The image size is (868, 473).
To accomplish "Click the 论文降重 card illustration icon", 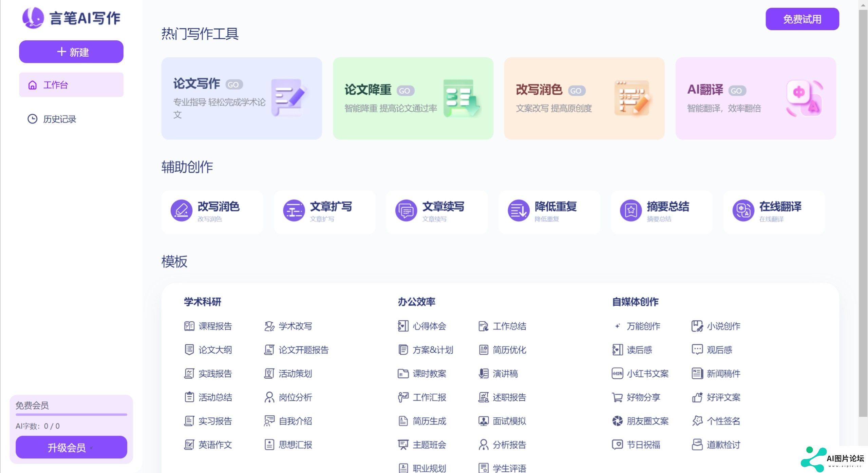I will pyautogui.click(x=461, y=98).
